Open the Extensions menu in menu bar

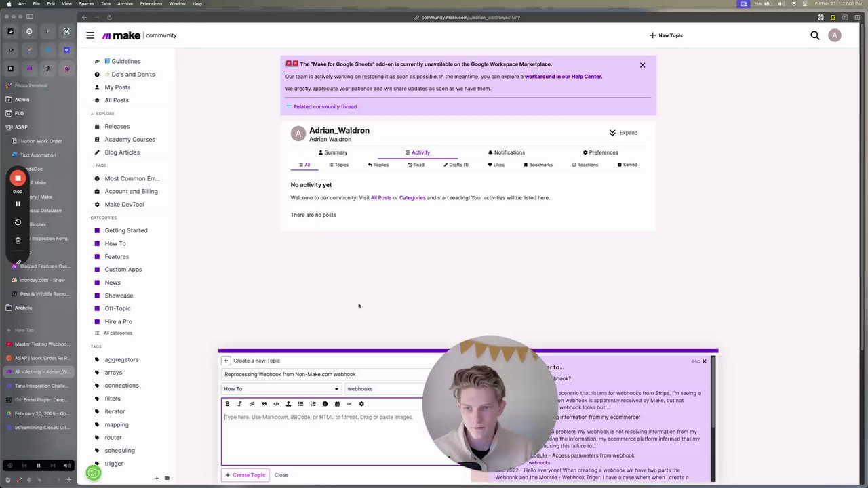(151, 4)
